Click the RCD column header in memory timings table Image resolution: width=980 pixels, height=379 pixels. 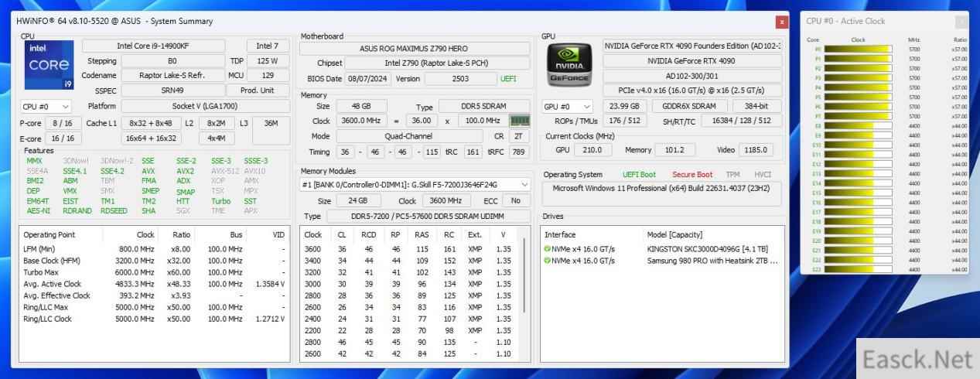[368, 234]
